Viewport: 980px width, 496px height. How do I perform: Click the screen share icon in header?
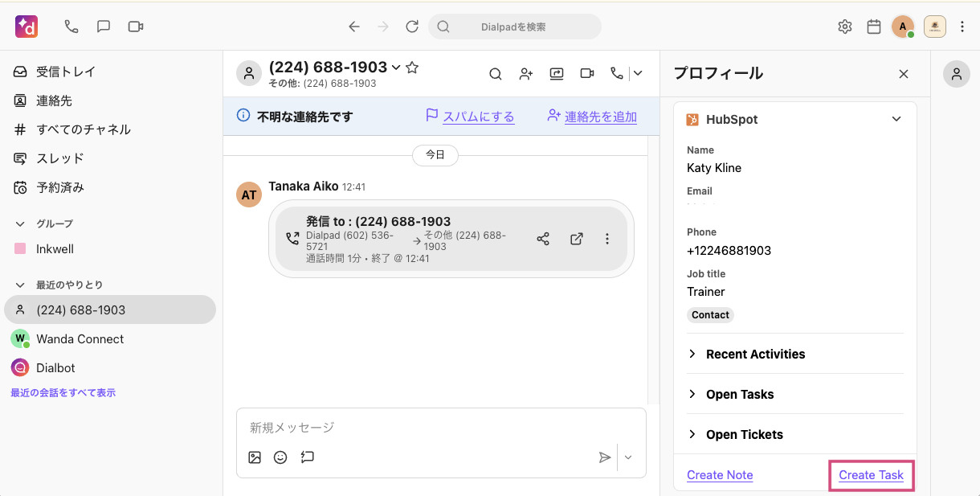tap(557, 74)
